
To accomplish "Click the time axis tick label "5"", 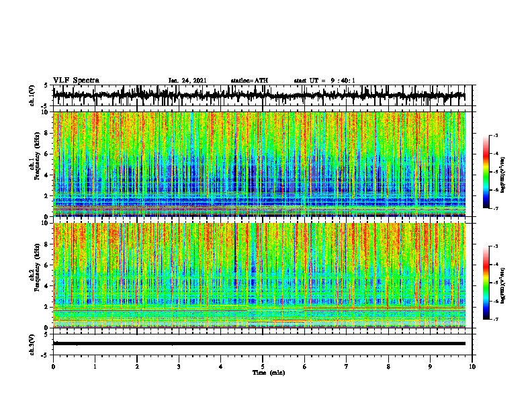I will [263, 367].
